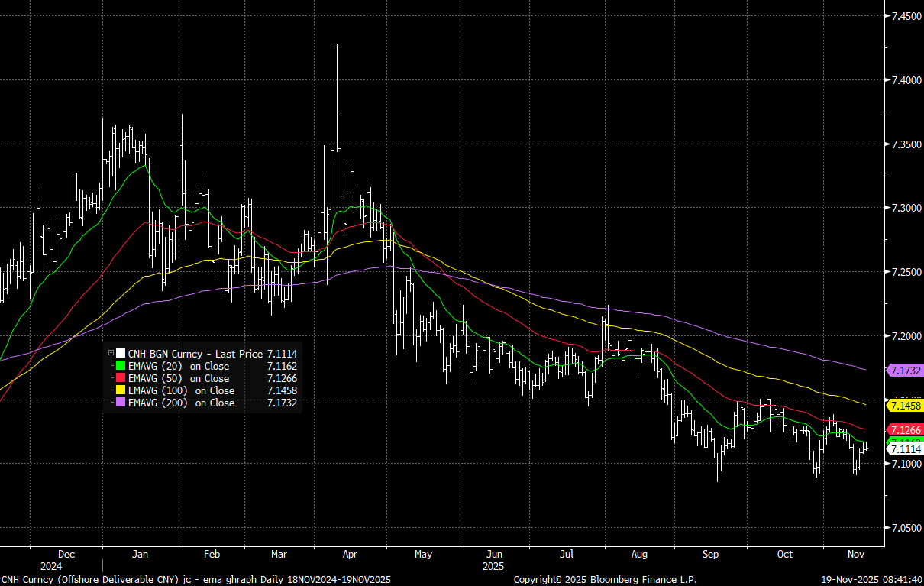
Task: Select the EMAVG (200) on Close legend entry
Action: coord(181,403)
